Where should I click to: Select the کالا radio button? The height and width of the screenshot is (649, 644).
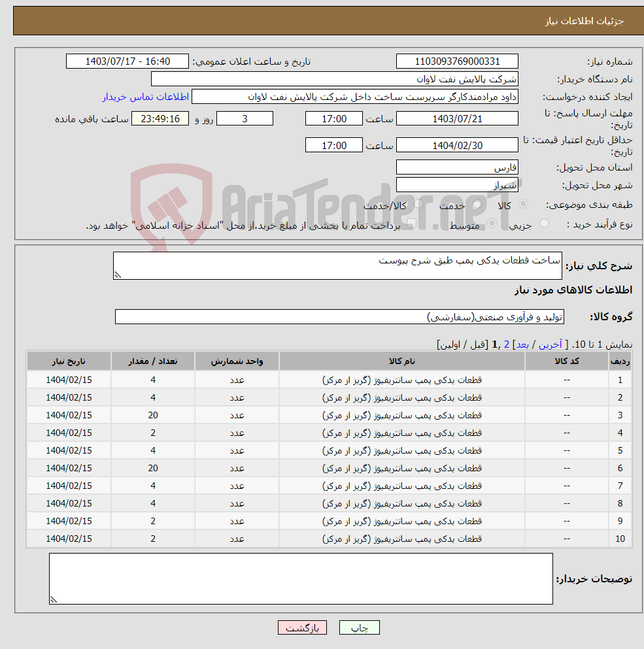[523, 204]
